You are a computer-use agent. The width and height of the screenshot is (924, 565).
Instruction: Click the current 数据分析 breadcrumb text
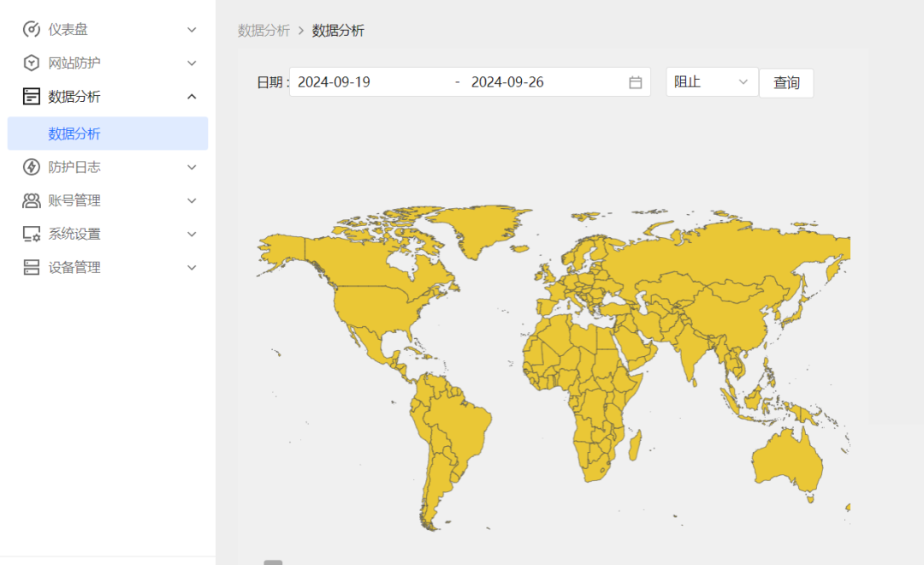point(338,31)
